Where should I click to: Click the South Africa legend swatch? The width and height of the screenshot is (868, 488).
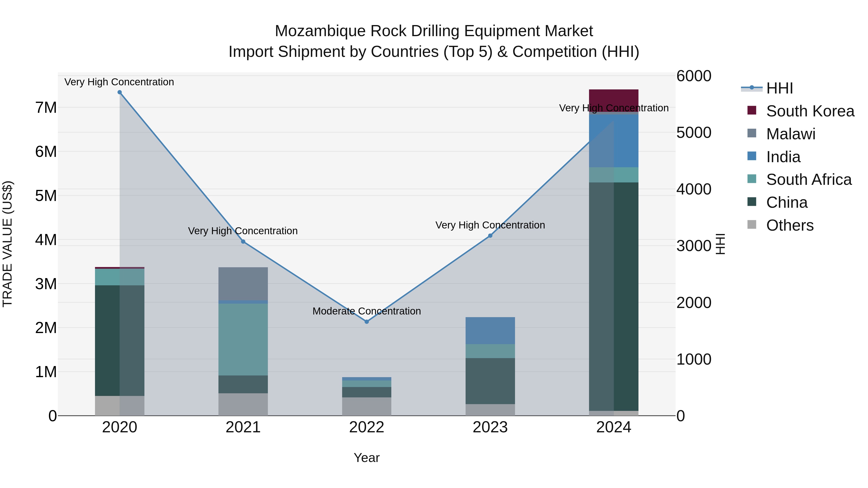(752, 179)
